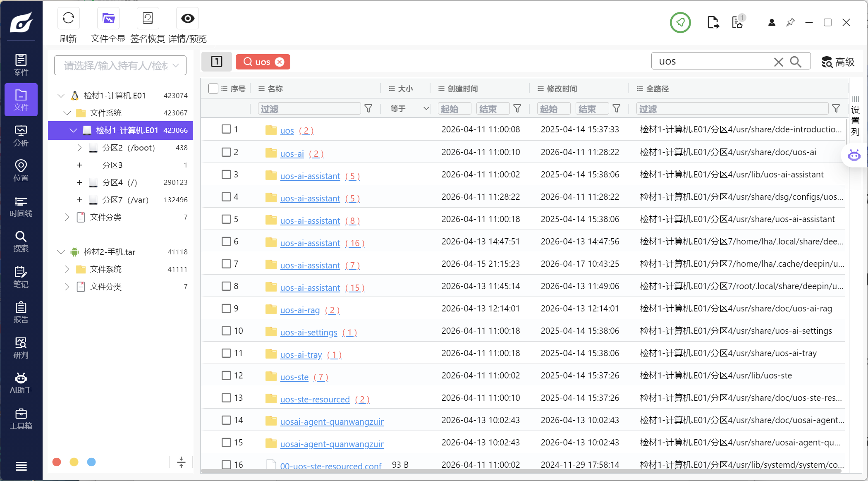Click the 高级 advanced search button
Image resolution: width=868 pixels, height=481 pixels.
[838, 62]
